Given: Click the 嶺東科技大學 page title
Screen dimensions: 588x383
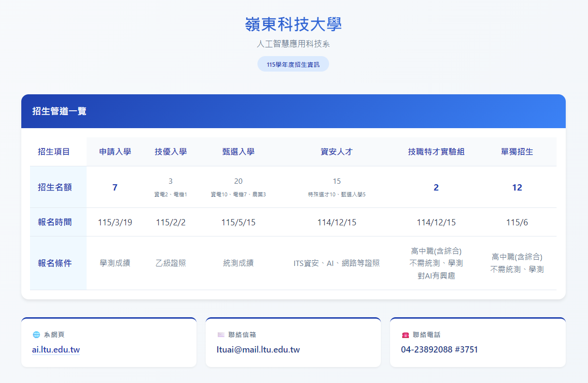Looking at the screenshot, I should click(x=293, y=25).
